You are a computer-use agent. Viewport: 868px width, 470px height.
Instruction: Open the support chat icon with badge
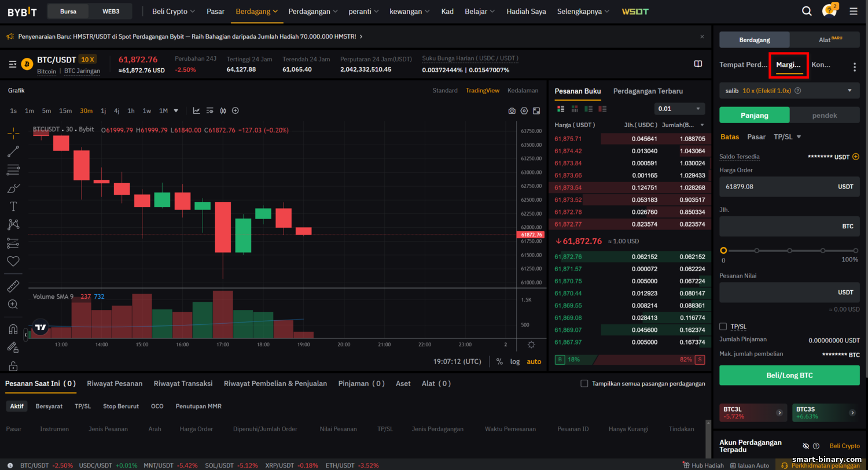point(829,11)
